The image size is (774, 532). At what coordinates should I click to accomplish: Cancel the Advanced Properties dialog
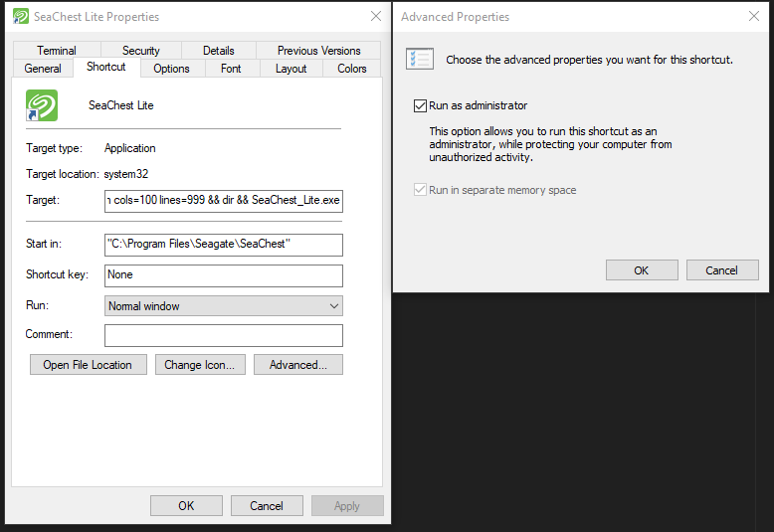722,270
